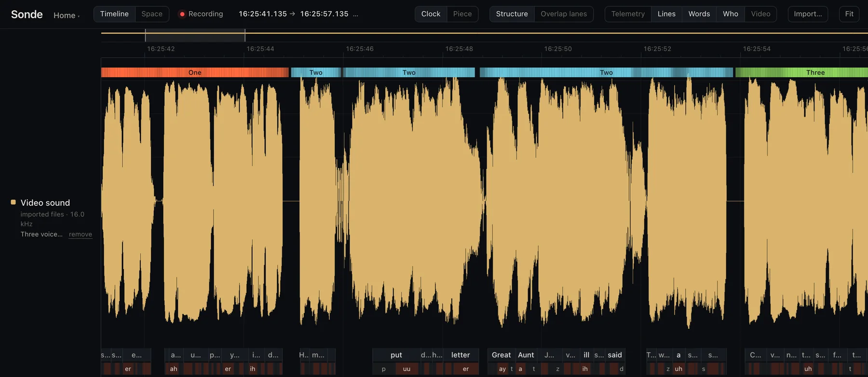Click the 16:25:54 ruler tick
The width and height of the screenshot is (868, 377).
coord(757,49)
